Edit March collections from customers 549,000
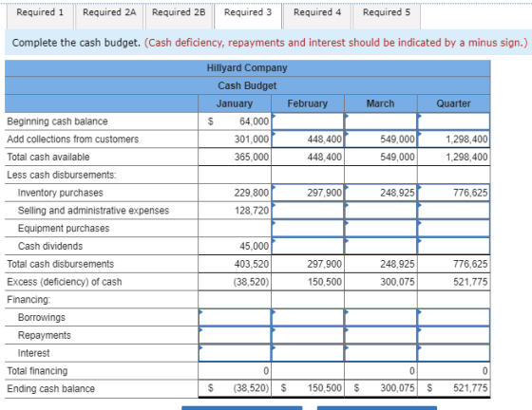 tap(381, 140)
